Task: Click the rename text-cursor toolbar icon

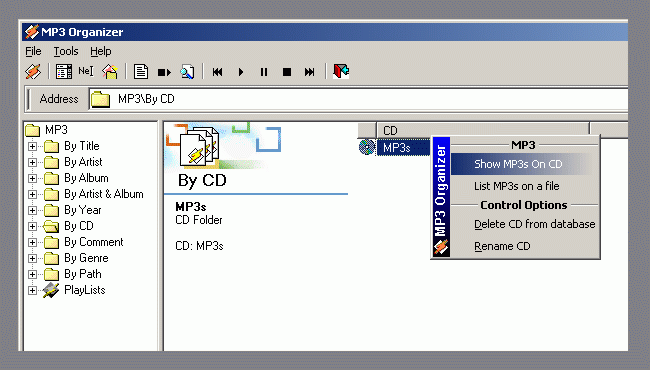Action: click(86, 71)
